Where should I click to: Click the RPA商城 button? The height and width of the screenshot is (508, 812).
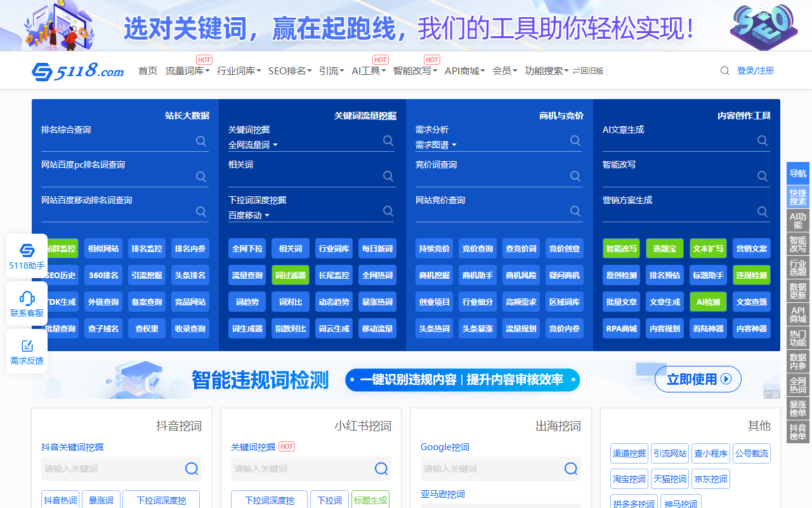click(622, 329)
